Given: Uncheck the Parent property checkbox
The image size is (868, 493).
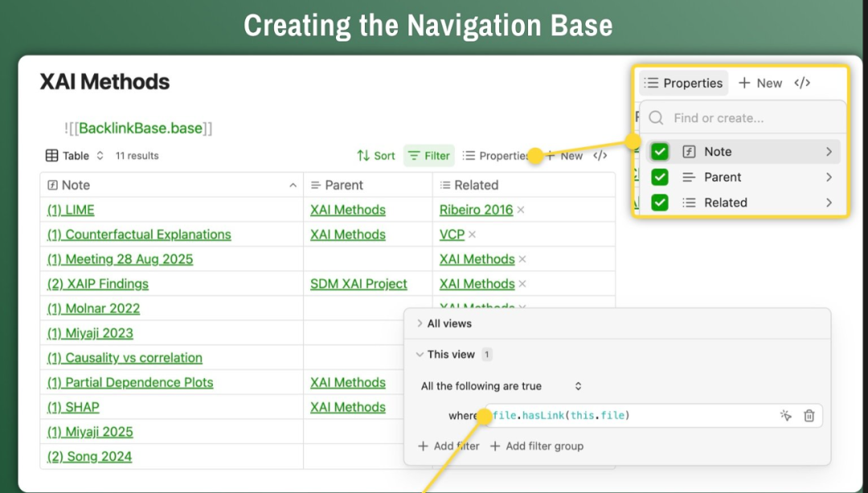Looking at the screenshot, I should (x=659, y=177).
